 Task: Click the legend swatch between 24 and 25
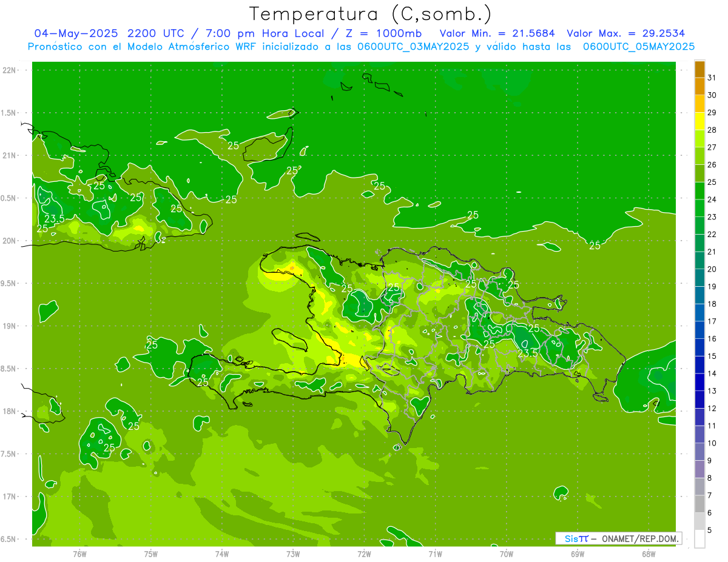pyautogui.click(x=699, y=190)
